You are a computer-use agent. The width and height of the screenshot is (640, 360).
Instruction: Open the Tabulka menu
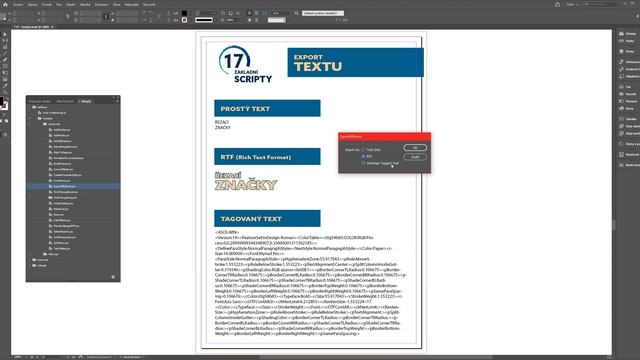click(85, 4)
